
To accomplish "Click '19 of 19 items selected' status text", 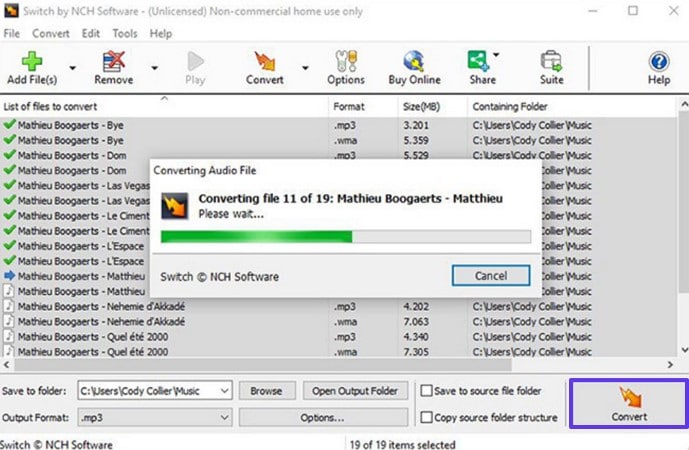I will click(403, 444).
